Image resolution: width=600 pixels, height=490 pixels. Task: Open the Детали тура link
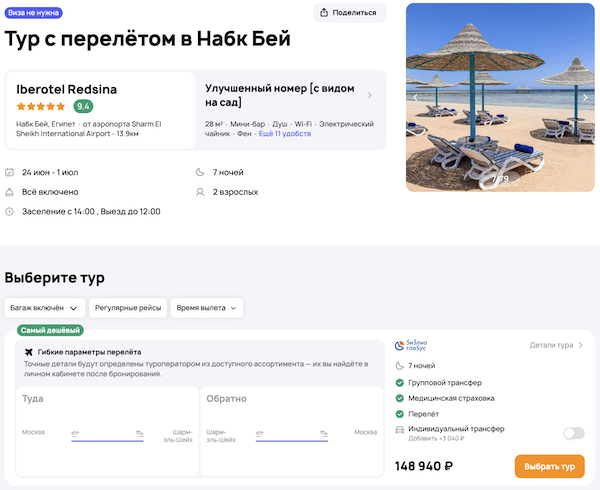[x=556, y=345]
